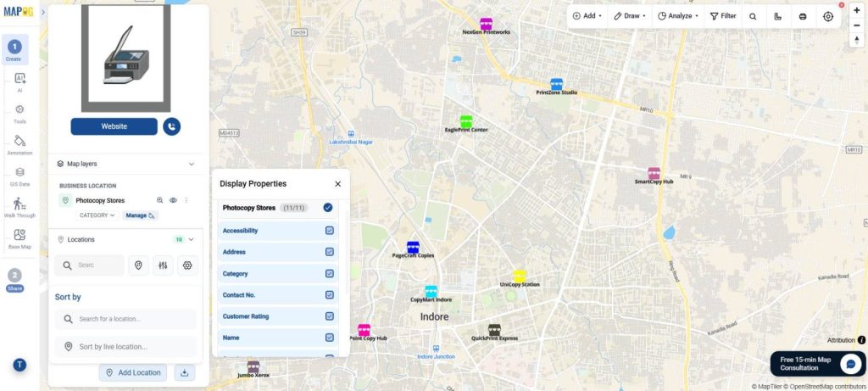Open Base Map options in the sidebar
Viewport: 868px width, 391px height.
19,238
